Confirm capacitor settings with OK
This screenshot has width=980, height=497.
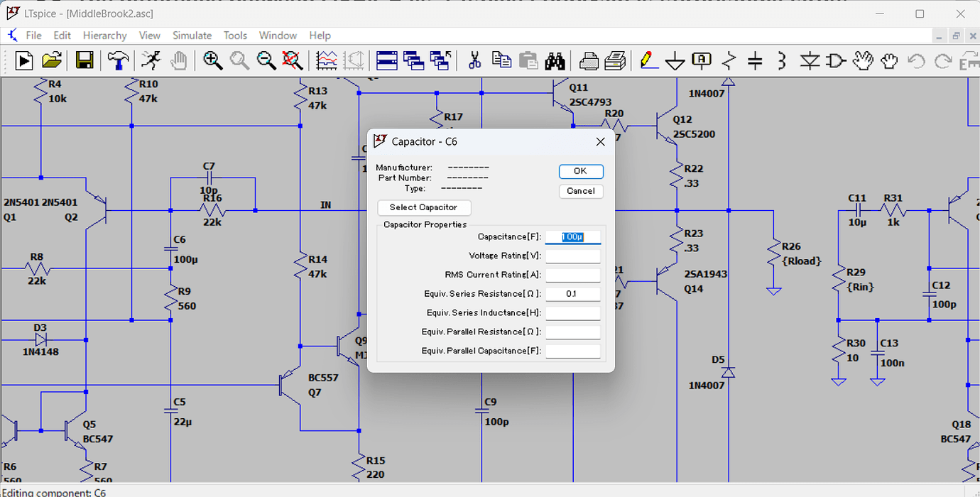(x=580, y=171)
